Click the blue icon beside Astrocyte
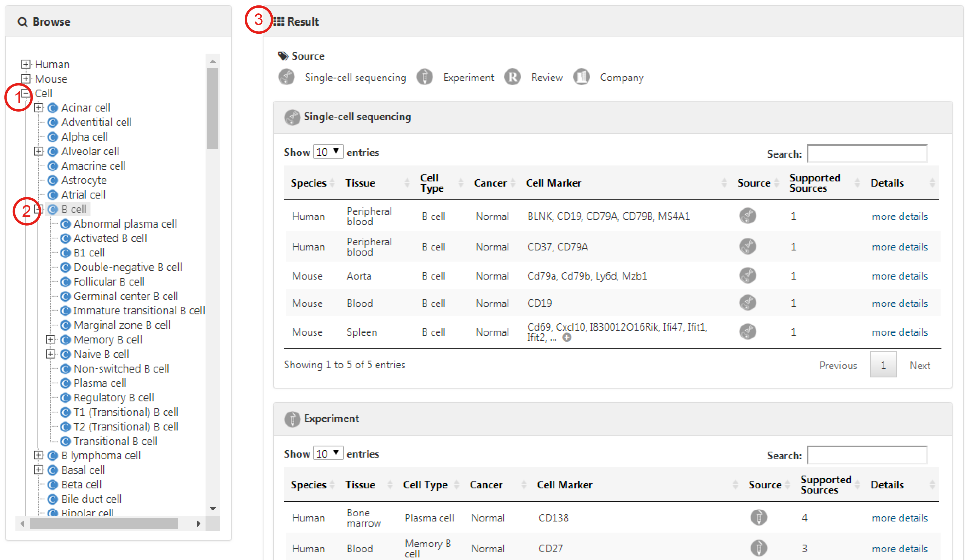 [53, 180]
